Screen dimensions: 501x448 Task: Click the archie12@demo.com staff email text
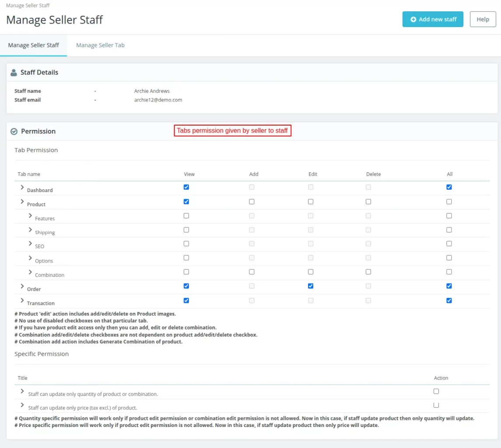pyautogui.click(x=158, y=100)
